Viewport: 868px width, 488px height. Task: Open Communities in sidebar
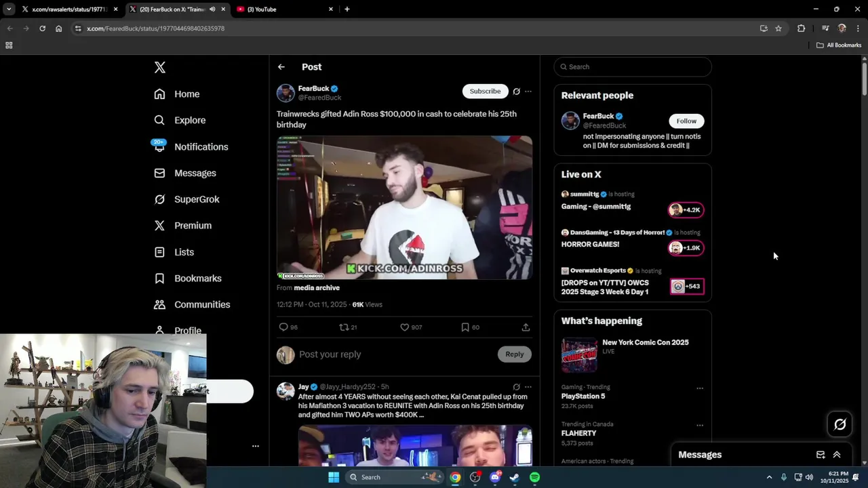pyautogui.click(x=192, y=305)
